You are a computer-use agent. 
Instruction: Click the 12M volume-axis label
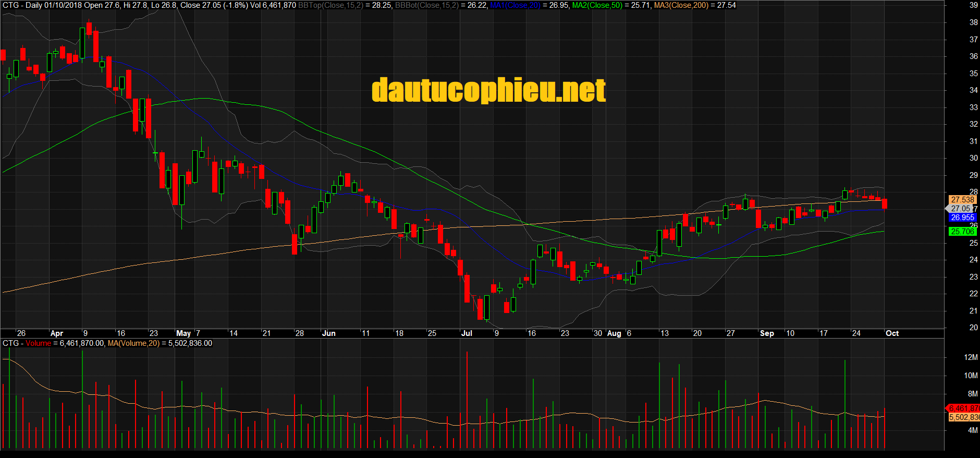click(971, 357)
